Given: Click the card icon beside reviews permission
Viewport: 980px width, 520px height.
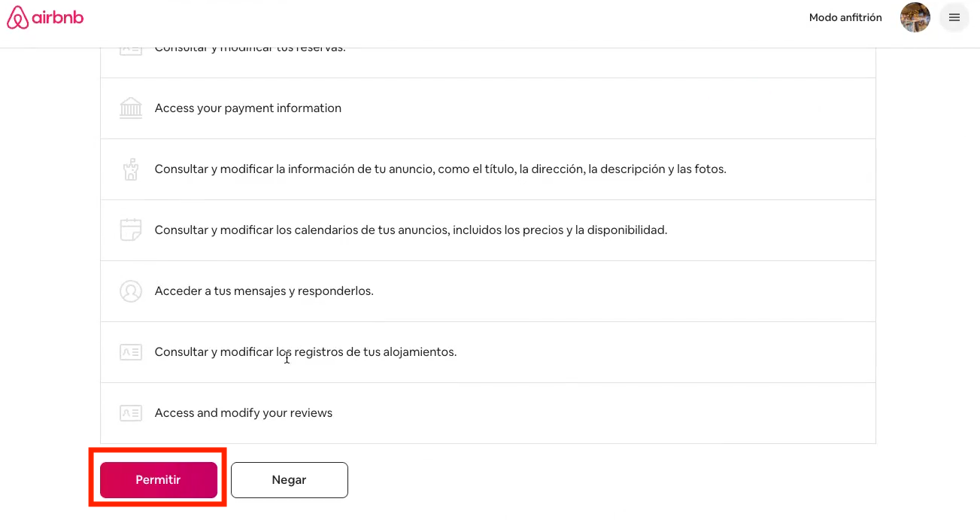Looking at the screenshot, I should (131, 413).
